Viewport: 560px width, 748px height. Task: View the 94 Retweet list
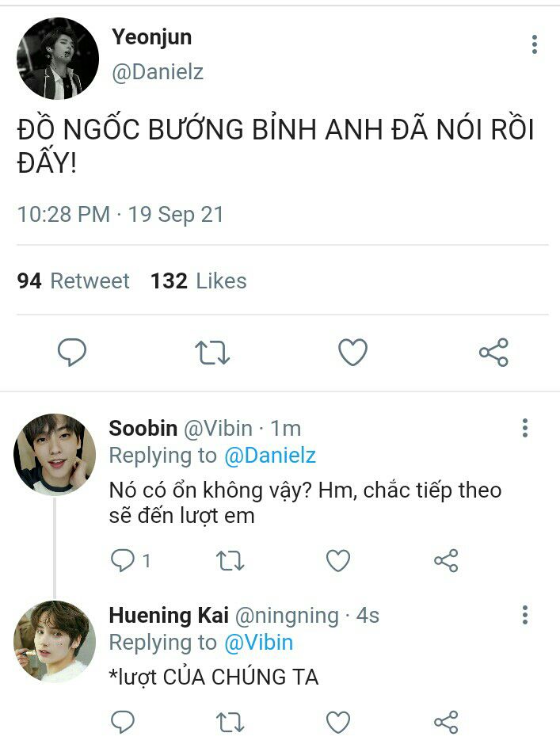point(73,280)
